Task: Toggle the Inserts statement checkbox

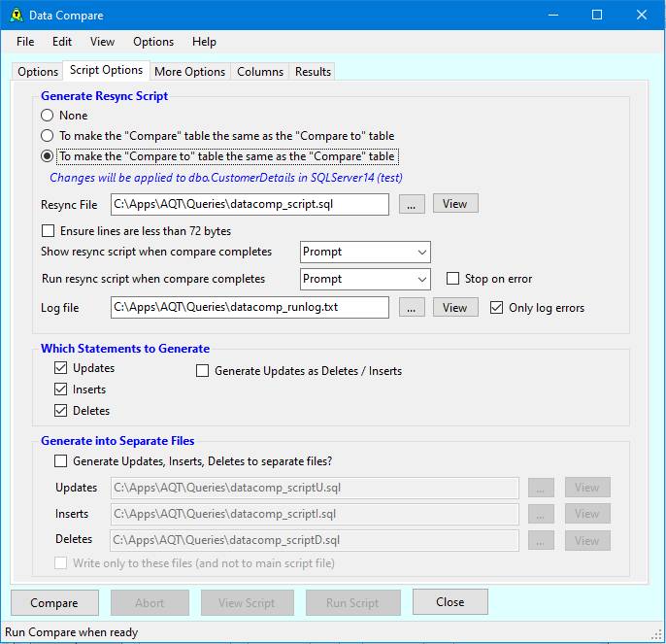Action: tap(80, 390)
